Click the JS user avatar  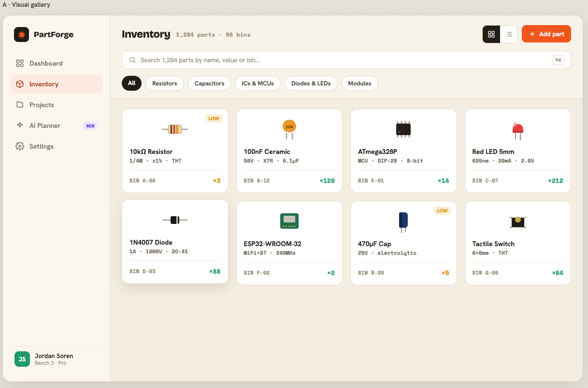(22, 359)
